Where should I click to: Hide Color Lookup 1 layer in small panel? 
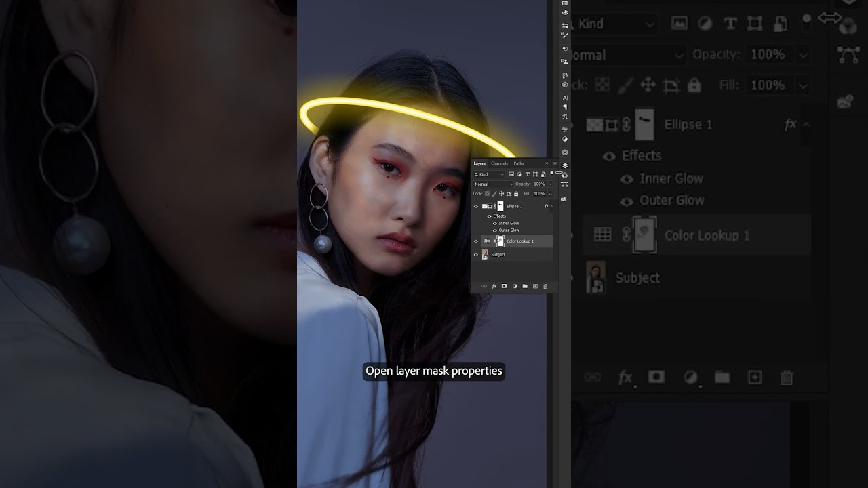[x=476, y=241]
